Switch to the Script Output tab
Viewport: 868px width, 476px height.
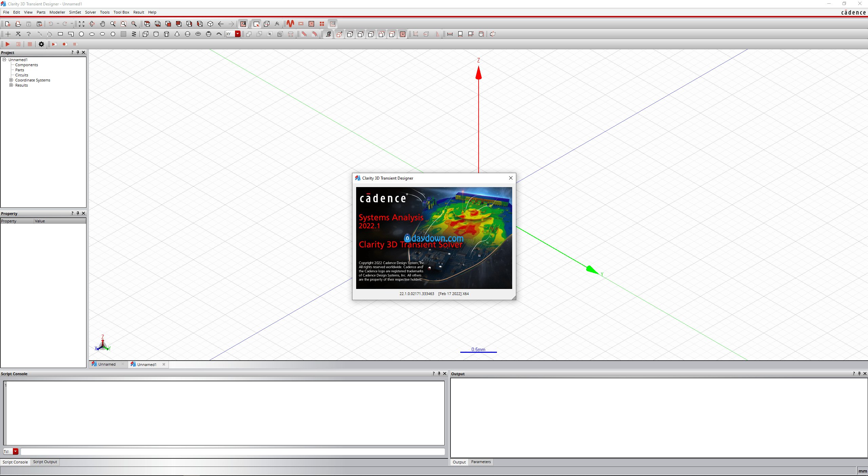point(45,462)
